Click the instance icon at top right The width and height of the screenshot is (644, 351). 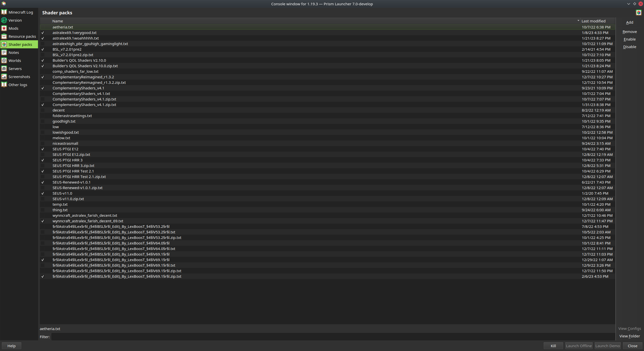639,13
